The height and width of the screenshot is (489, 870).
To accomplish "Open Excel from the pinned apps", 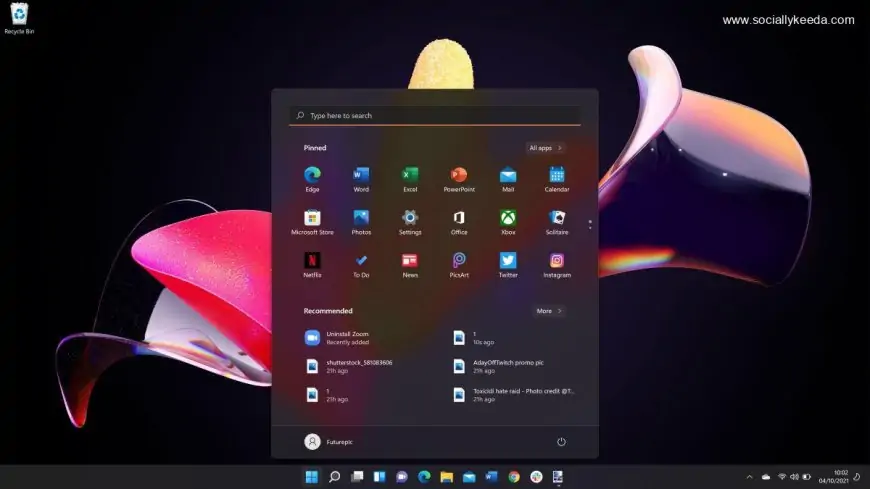I will (x=410, y=179).
